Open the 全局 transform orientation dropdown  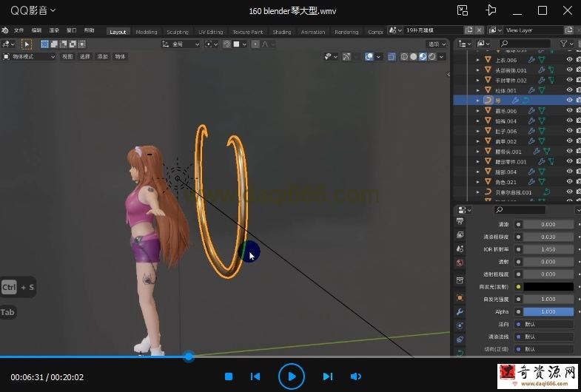[x=181, y=44]
